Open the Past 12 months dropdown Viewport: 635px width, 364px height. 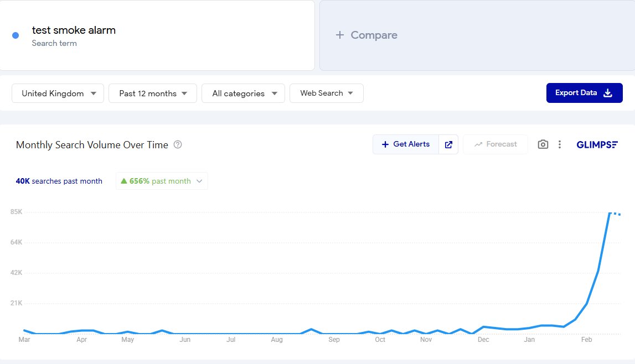(x=153, y=93)
